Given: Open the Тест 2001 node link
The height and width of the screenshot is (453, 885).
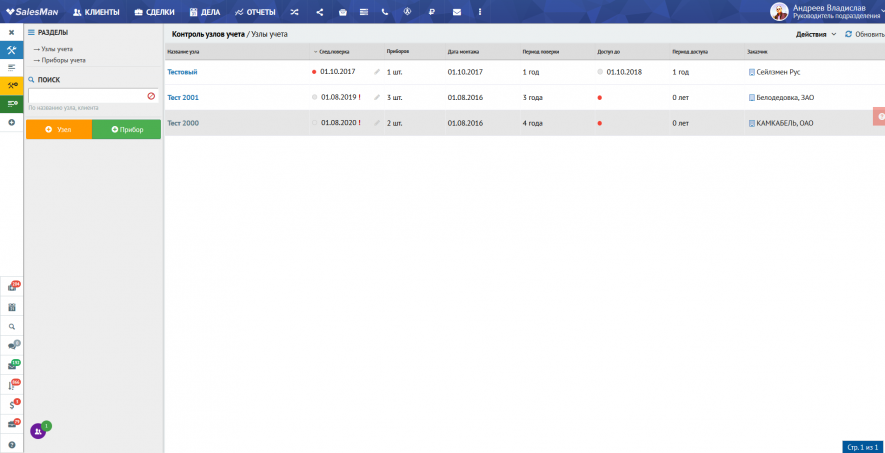Looking at the screenshot, I should coord(183,98).
